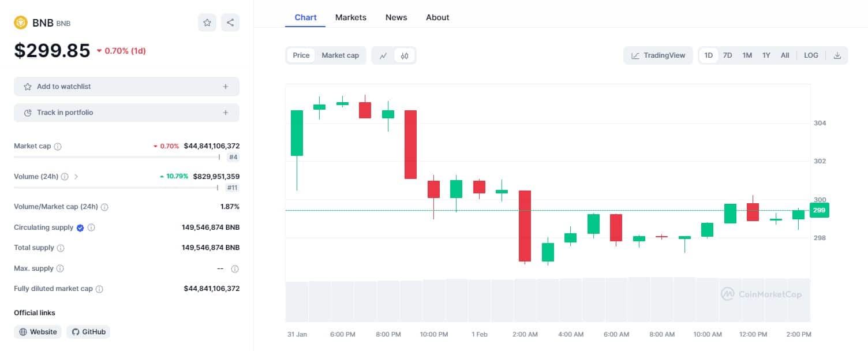Click the share icon
This screenshot has height=351, width=868.
(x=230, y=23)
